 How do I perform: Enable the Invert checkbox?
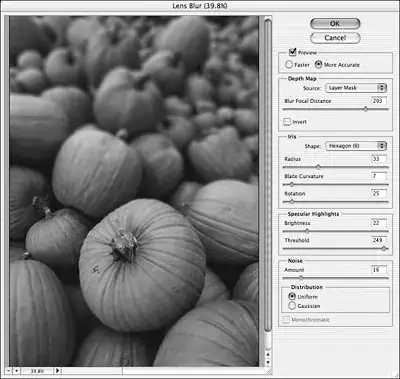[287, 122]
